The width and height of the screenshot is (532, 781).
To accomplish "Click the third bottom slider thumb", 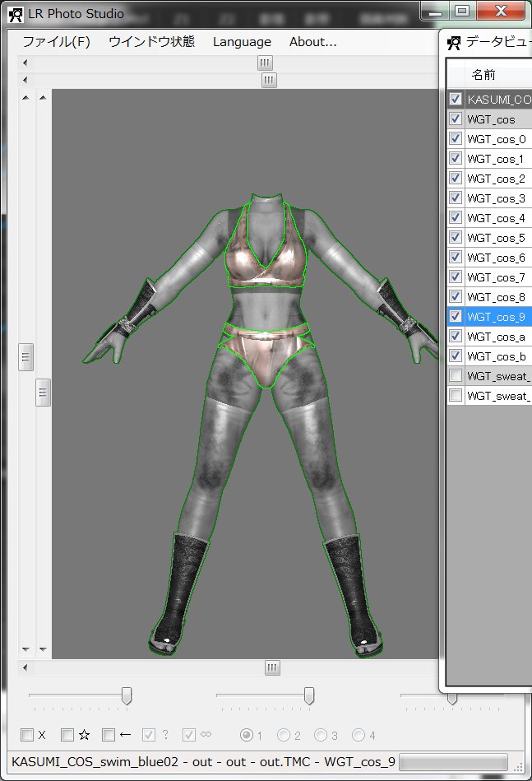I will point(452,699).
